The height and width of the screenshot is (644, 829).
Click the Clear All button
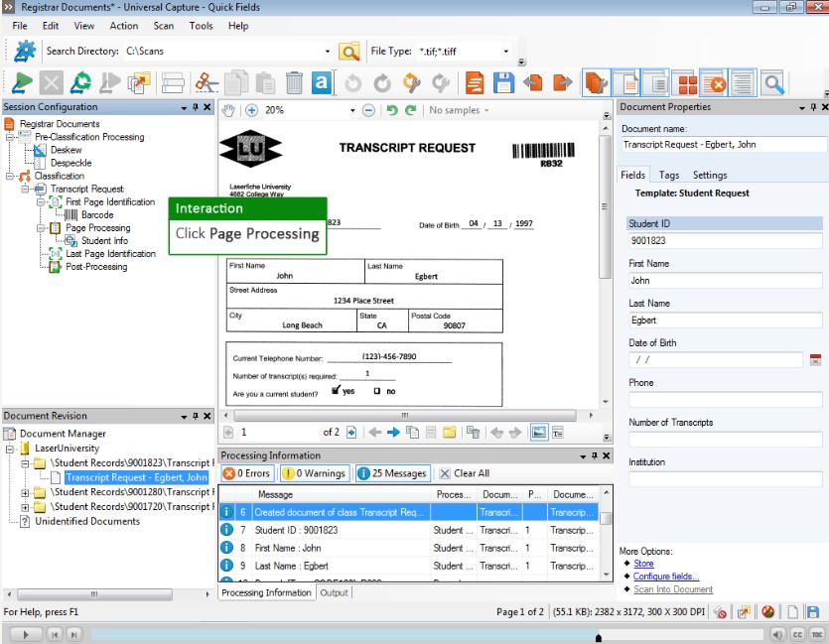click(x=465, y=473)
